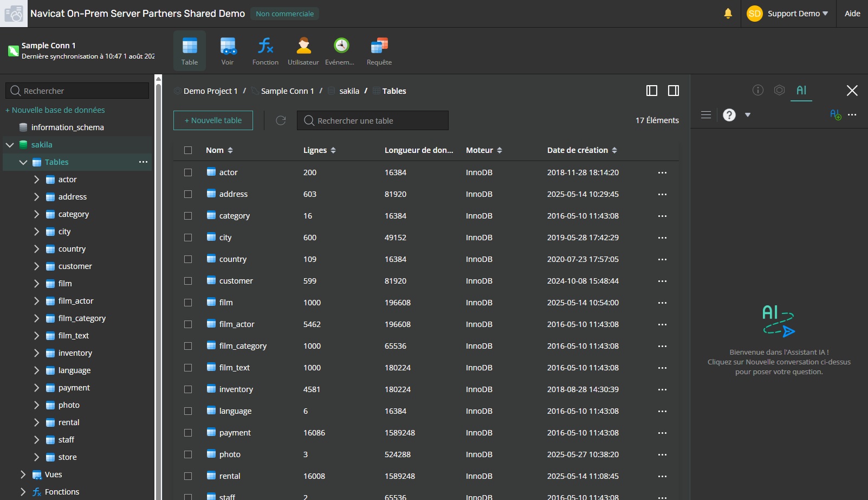Select information_schema database in tree
868x500 pixels.
tap(68, 127)
